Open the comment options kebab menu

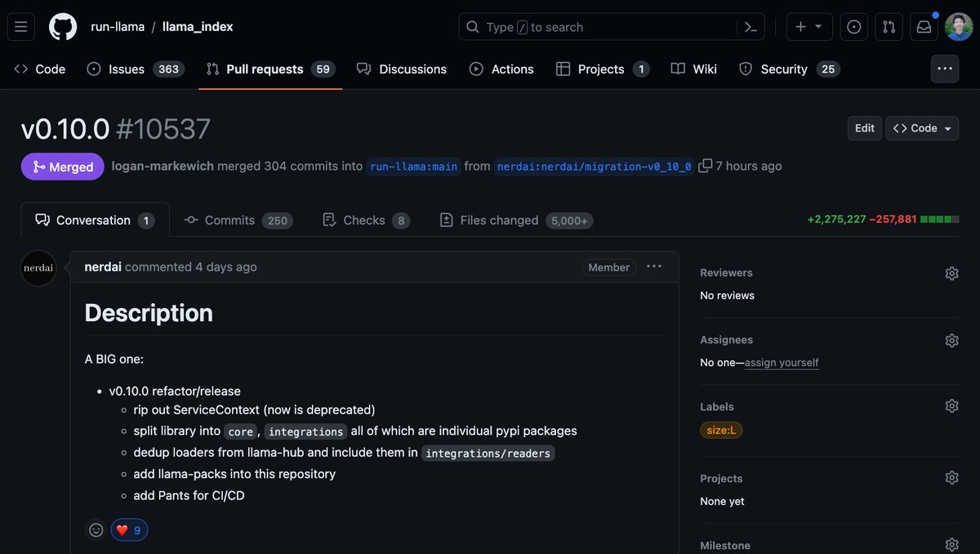pos(654,266)
